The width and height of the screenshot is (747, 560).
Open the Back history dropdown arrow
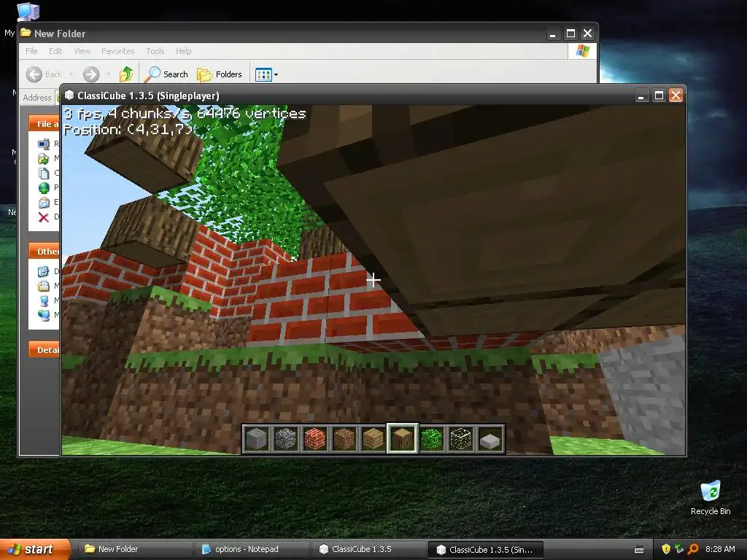[x=71, y=74]
